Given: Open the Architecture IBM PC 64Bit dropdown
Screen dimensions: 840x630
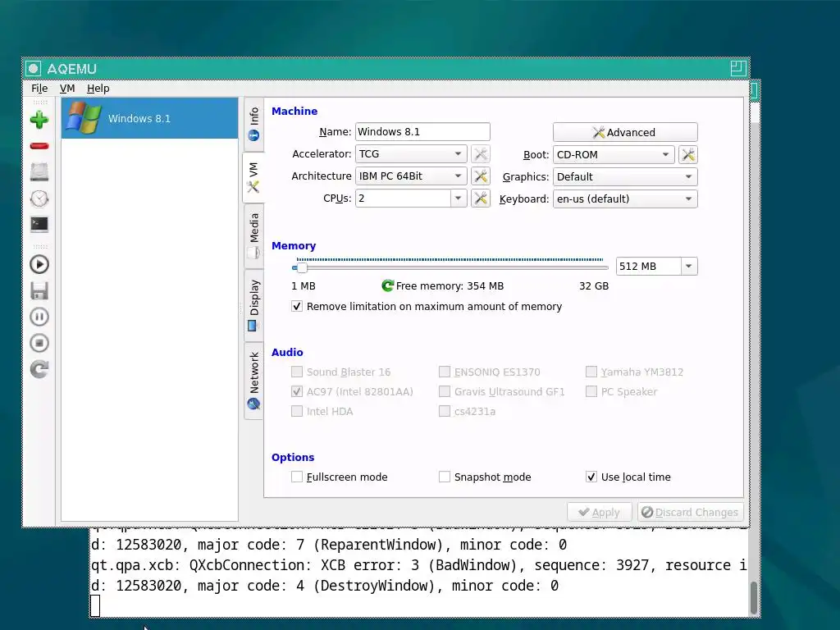Looking at the screenshot, I should click(x=411, y=176).
